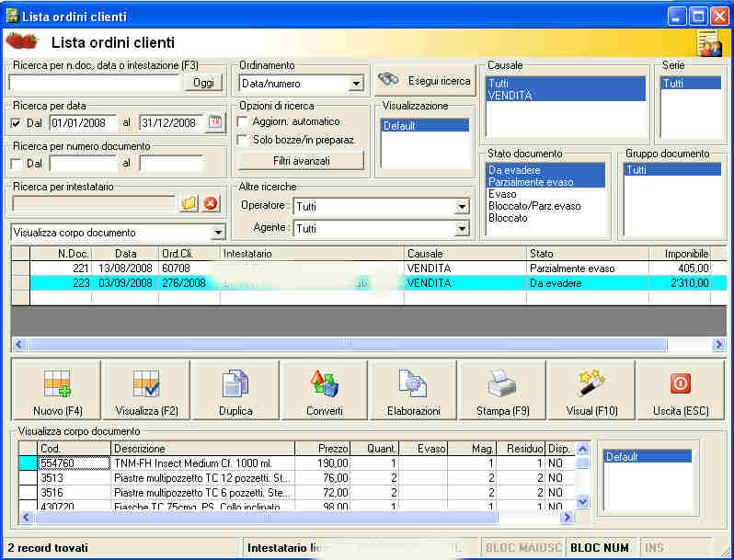The image size is (734, 560).
Task: Exit using the Uscita (ESC) icon
Action: pyautogui.click(x=680, y=390)
